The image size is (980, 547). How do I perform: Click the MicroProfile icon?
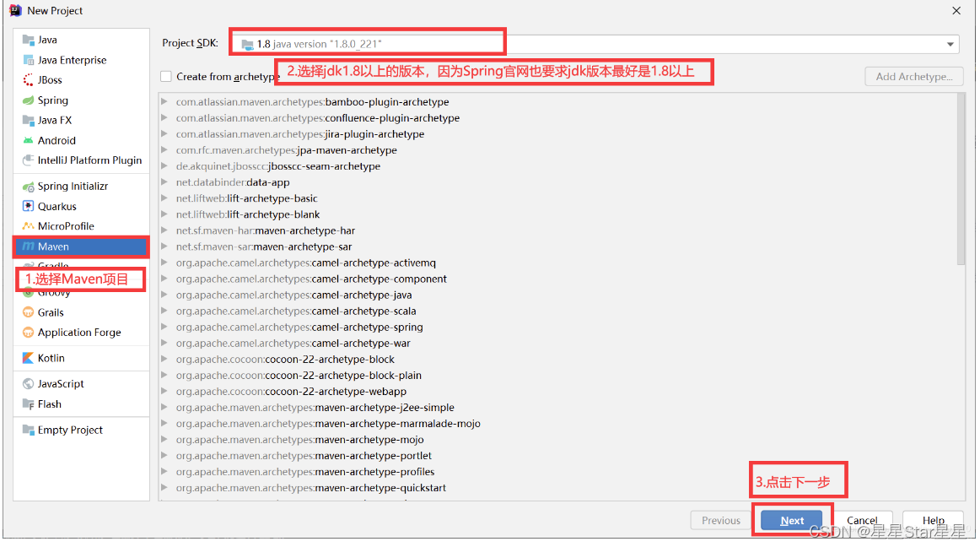tap(28, 226)
